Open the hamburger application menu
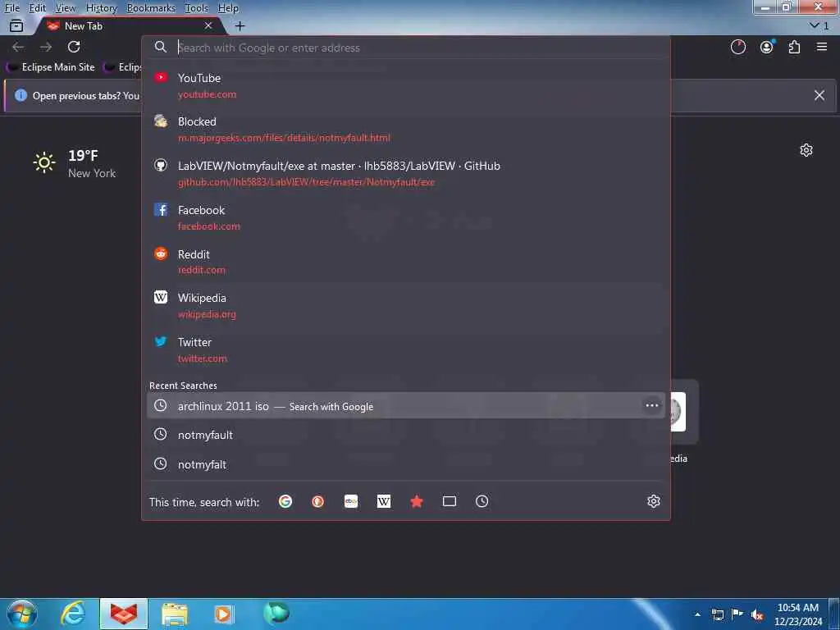This screenshot has height=630, width=840. 822,47
